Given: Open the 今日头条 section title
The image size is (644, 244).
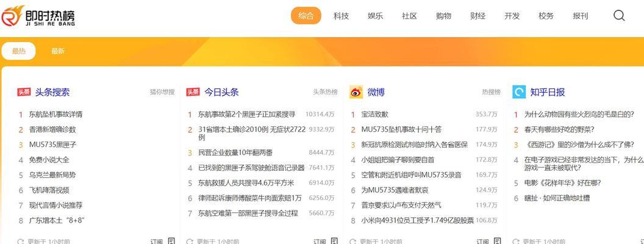Looking at the screenshot, I should (x=221, y=92).
